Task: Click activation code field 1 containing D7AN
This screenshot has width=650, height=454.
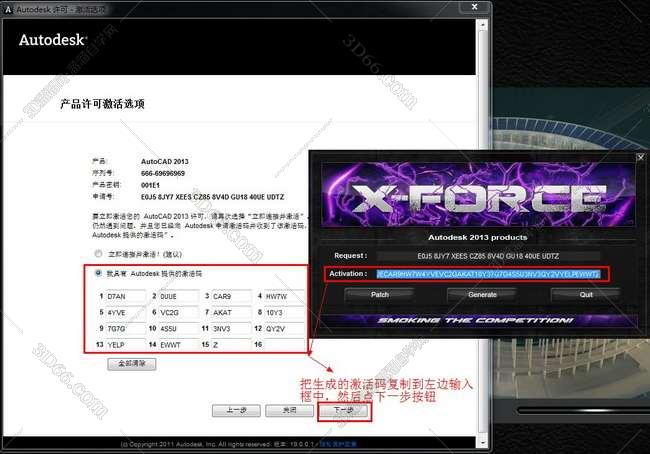Action: 126,296
